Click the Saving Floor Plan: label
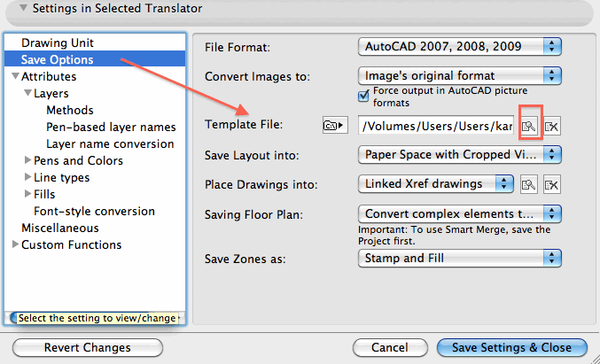This screenshot has height=364, width=600. pyautogui.click(x=253, y=214)
